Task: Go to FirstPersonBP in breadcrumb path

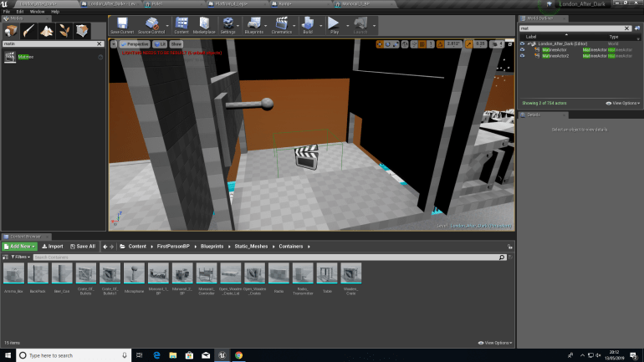Action: pyautogui.click(x=173, y=247)
